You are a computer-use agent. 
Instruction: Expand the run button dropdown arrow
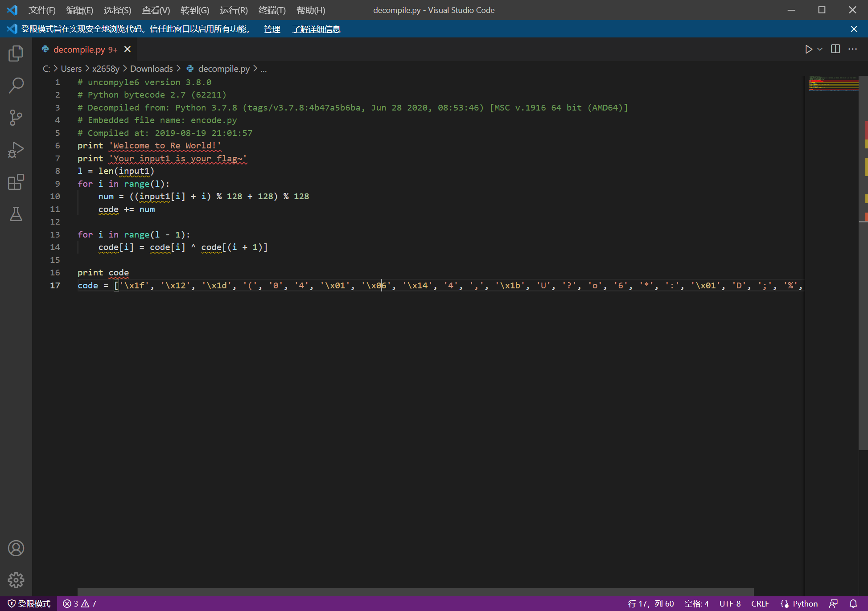pos(820,49)
